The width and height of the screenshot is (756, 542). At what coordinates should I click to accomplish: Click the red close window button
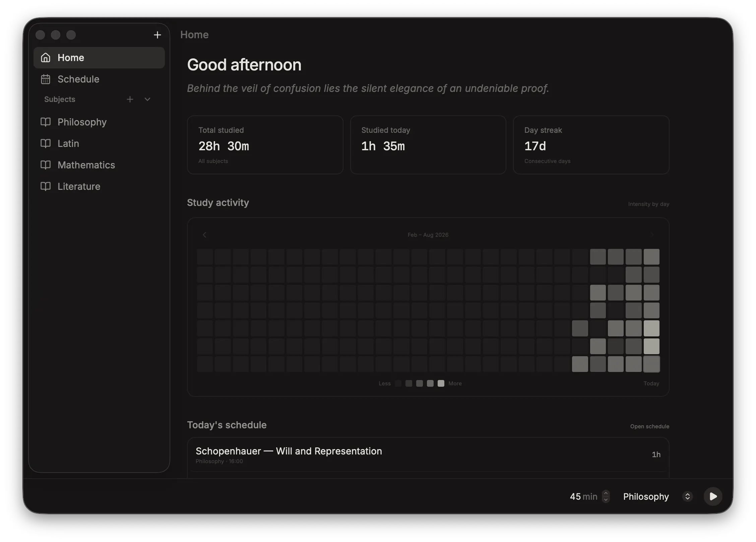point(40,35)
